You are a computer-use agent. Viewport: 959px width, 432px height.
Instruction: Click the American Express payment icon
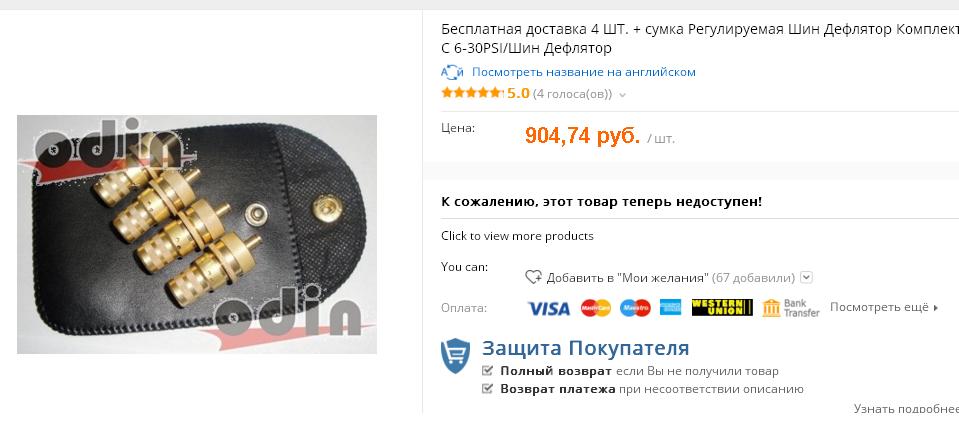[x=670, y=307]
